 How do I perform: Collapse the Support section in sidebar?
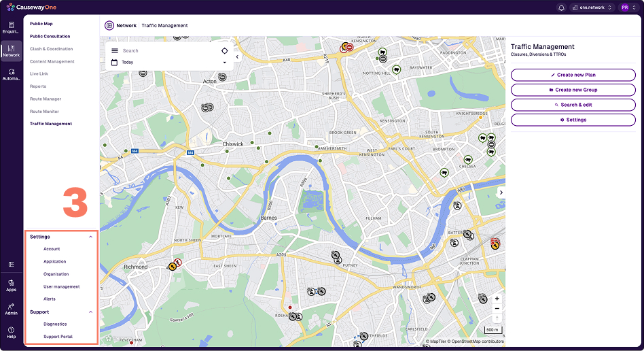pos(91,312)
